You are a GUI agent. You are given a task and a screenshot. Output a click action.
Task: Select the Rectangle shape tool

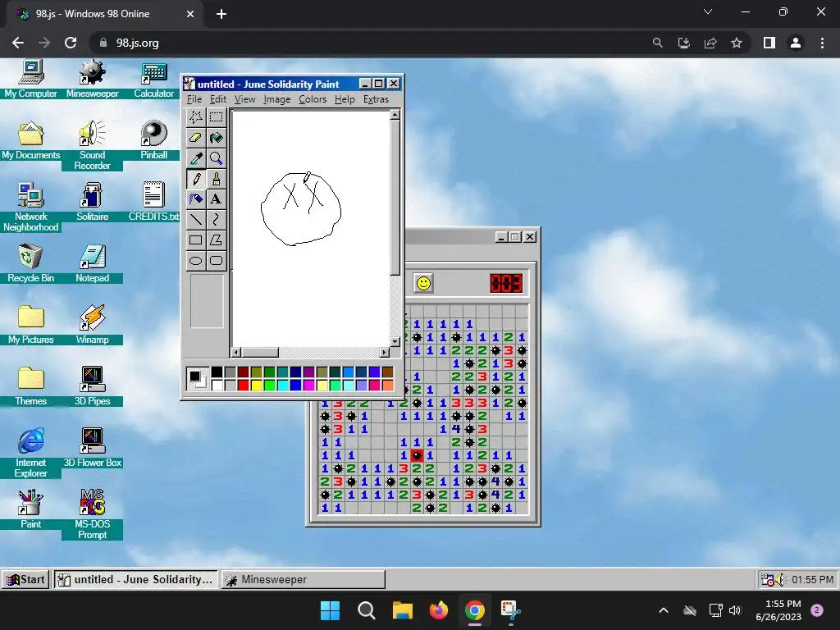tap(195, 240)
